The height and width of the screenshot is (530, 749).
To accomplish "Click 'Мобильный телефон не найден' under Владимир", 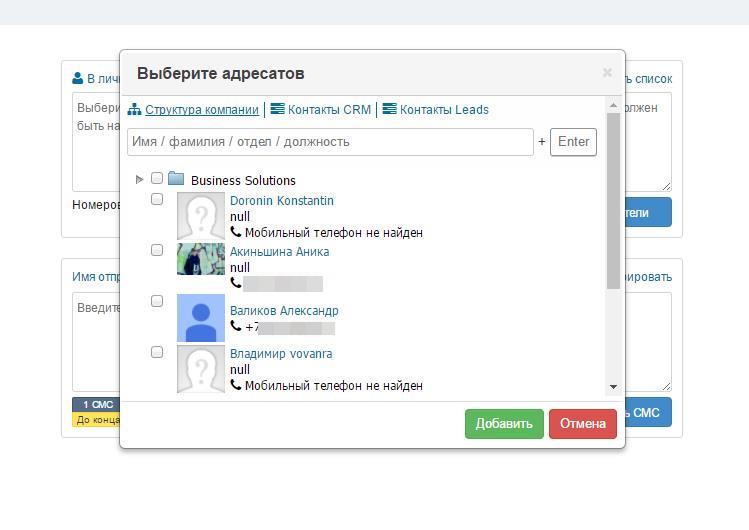I will (334, 386).
